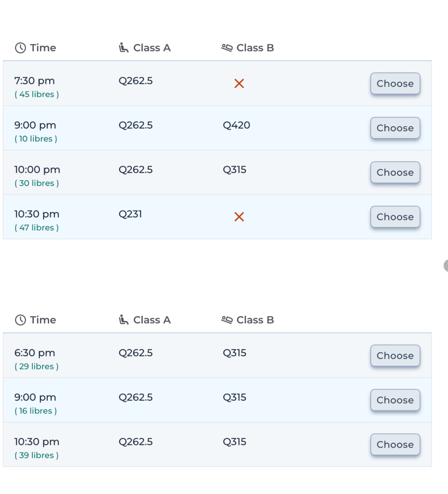Click the red X in the 7:30 pm row
The width and height of the screenshot is (448, 494).
tap(239, 84)
